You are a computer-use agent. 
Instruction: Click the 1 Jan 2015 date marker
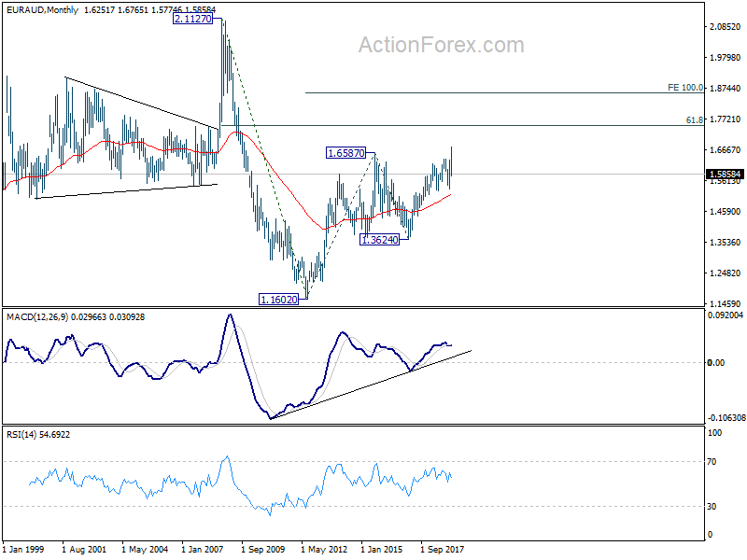click(x=382, y=549)
